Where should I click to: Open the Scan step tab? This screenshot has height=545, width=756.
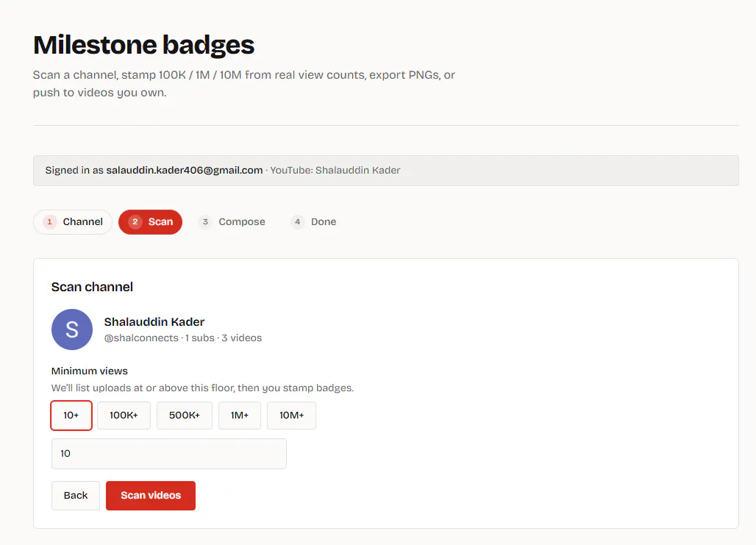coord(151,222)
